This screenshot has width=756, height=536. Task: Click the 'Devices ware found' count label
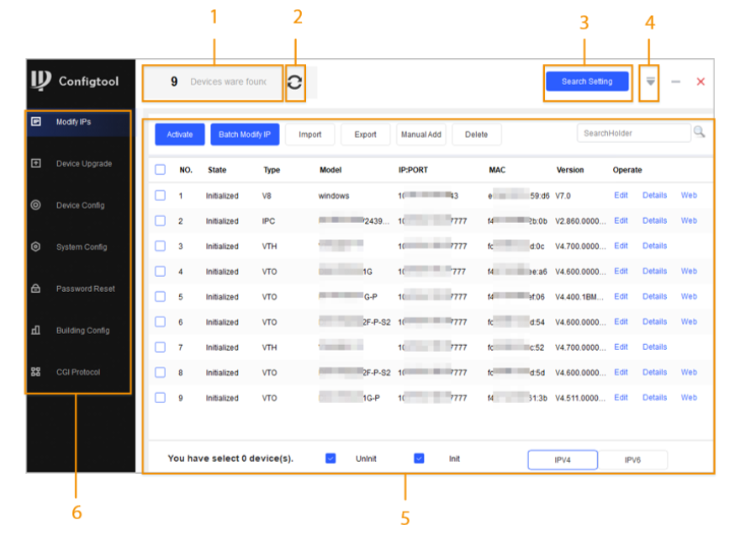(228, 82)
